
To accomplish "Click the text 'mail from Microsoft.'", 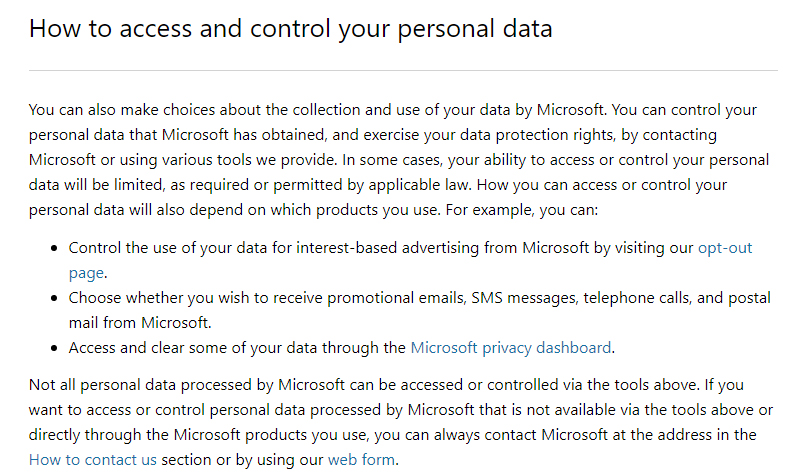I will 140,323.
